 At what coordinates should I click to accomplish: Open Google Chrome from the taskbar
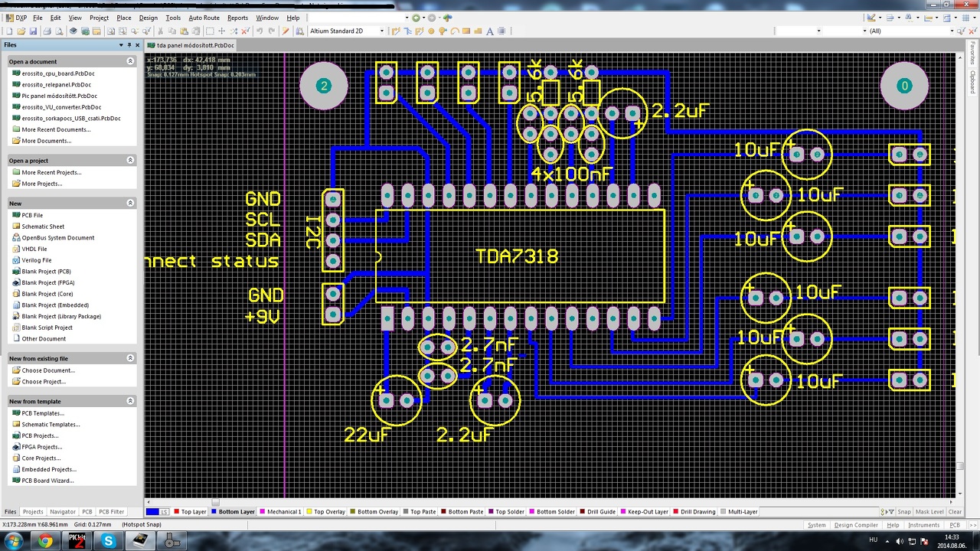[45, 541]
